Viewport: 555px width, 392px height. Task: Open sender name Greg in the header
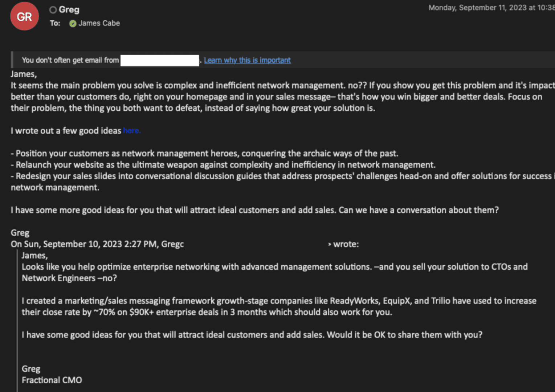[69, 10]
